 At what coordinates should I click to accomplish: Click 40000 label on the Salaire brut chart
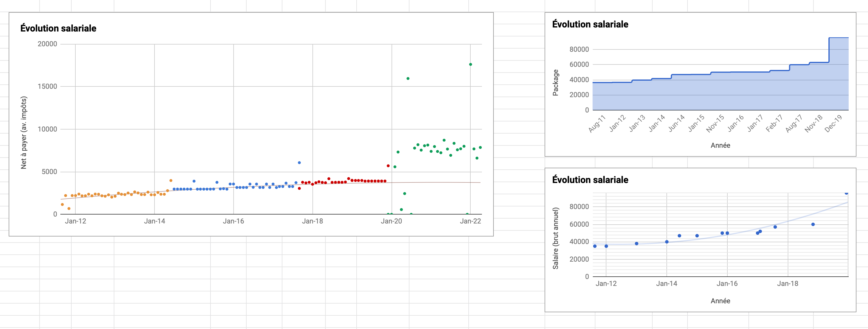click(x=579, y=242)
